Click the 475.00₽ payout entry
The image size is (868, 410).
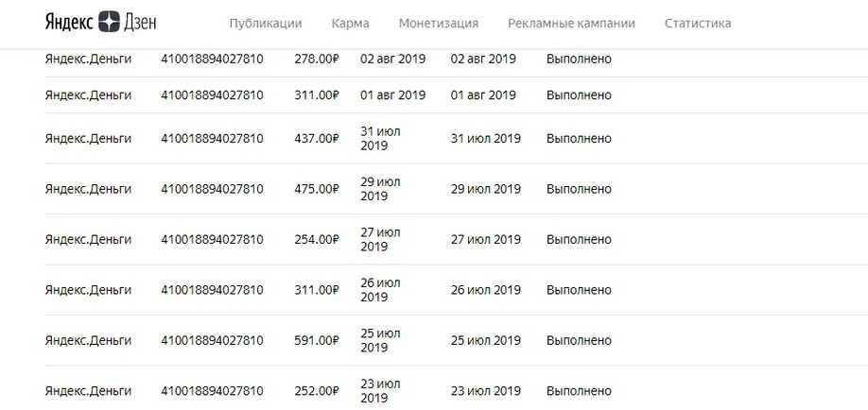[316, 189]
